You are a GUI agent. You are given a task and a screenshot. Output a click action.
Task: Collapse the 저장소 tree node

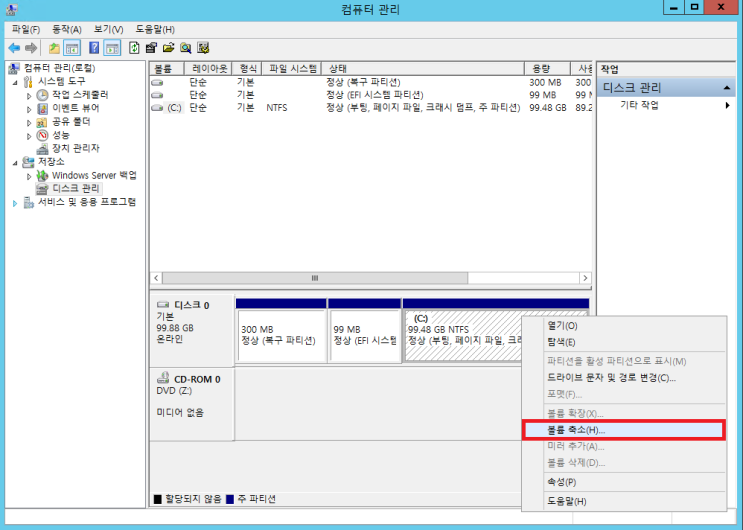tap(15, 163)
